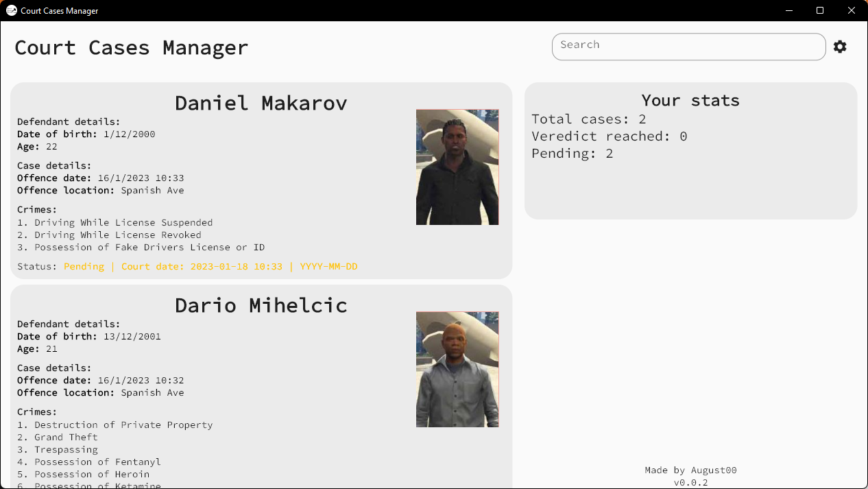Open Dario Mihelcic's mugshot photo

[x=457, y=370]
